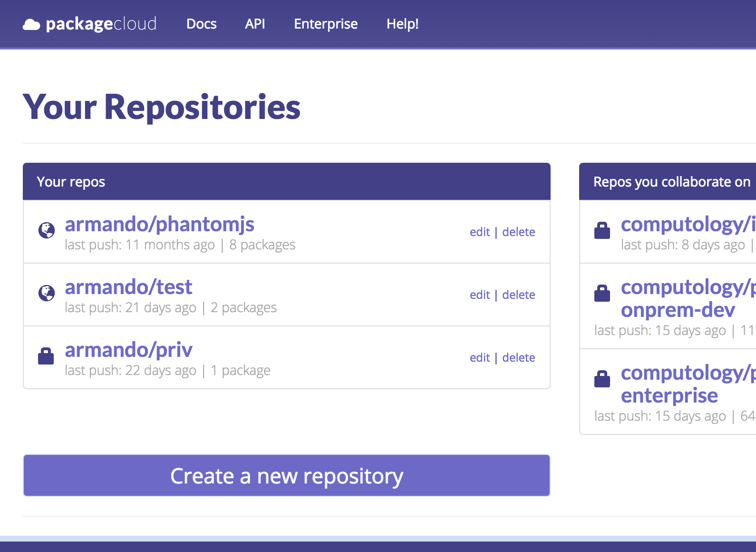Click the lock icon beside armando/priv

click(x=46, y=356)
